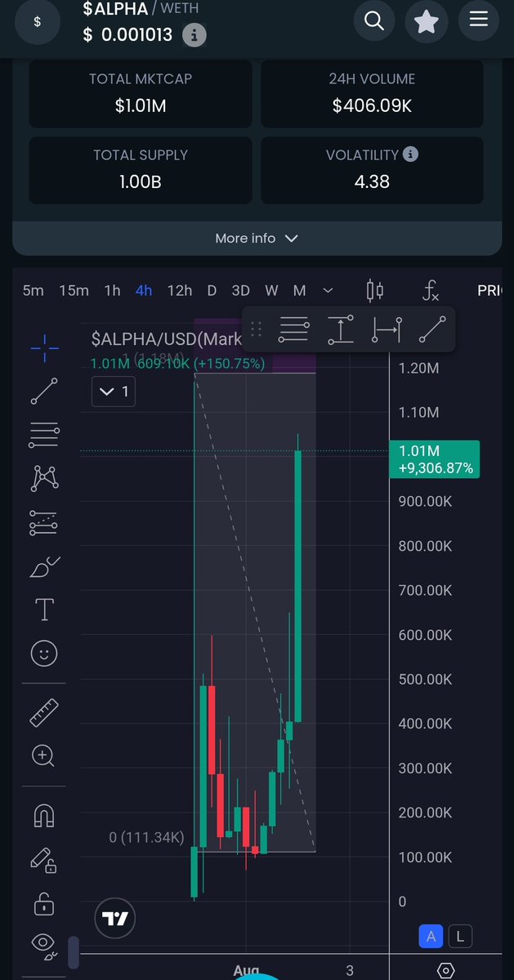Tap the token dollar logo avatar

[38, 22]
